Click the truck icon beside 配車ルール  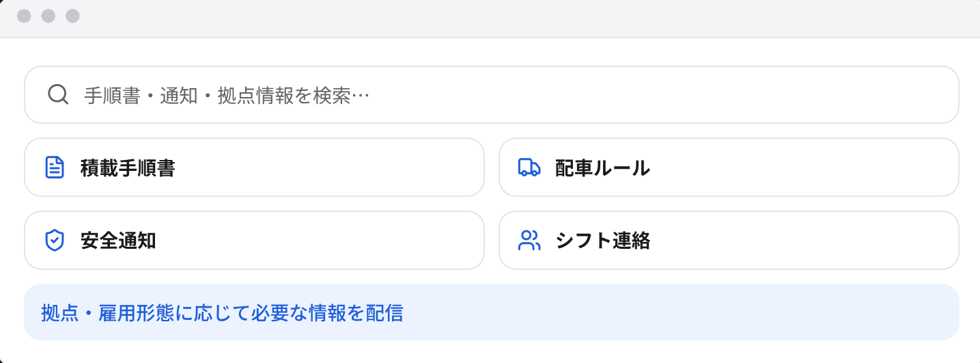click(x=529, y=167)
